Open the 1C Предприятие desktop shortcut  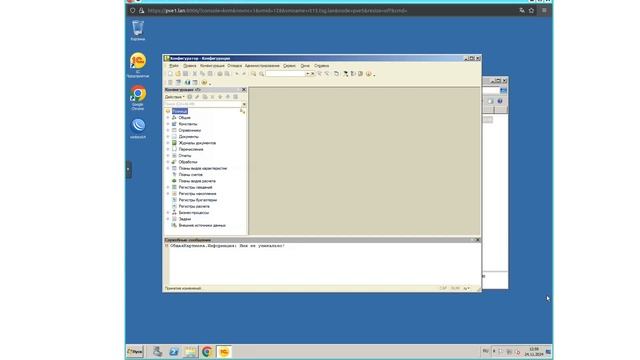[x=138, y=64]
